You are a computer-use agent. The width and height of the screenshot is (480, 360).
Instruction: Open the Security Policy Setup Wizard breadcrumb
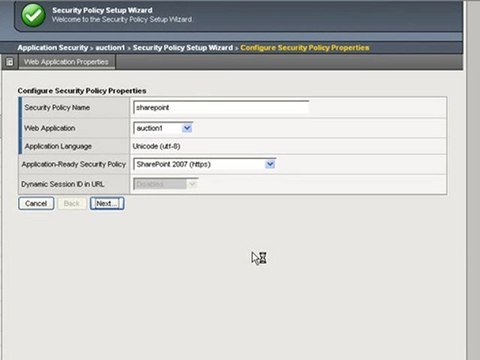tap(183, 48)
